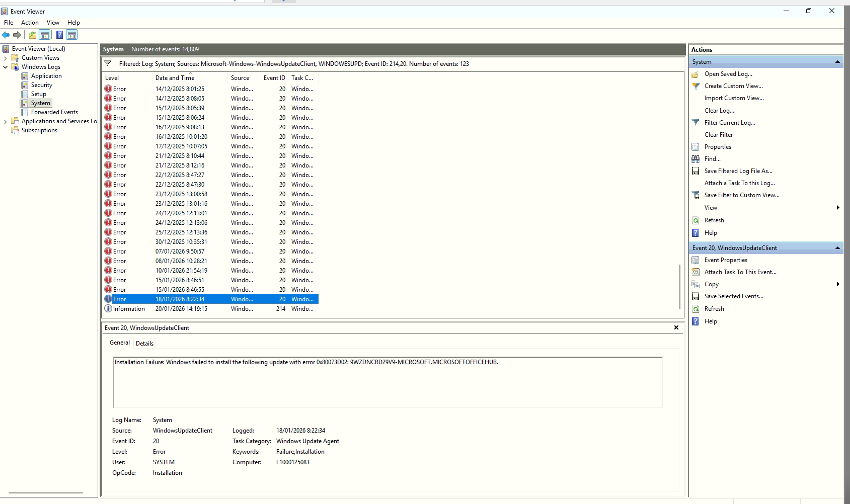
Task: Select the Security log in tree
Action: click(x=41, y=85)
